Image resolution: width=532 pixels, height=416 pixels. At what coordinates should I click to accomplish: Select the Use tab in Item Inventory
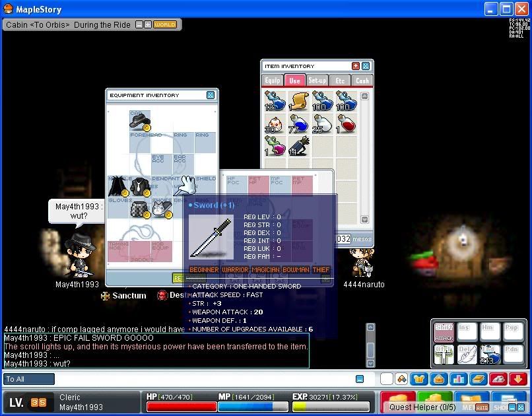tap(294, 81)
